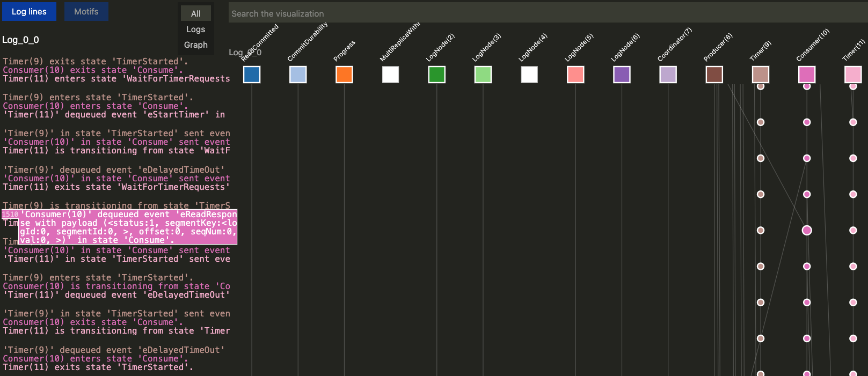Select log line "'Timer(11)' dequeued event 'eStartTimer' in"
Viewport: 868px width, 376px height.
[114, 114]
